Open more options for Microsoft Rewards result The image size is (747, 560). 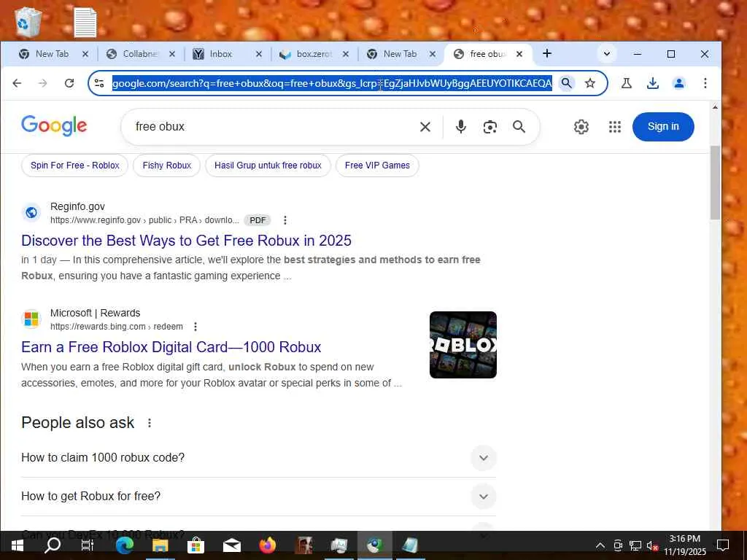coord(195,327)
